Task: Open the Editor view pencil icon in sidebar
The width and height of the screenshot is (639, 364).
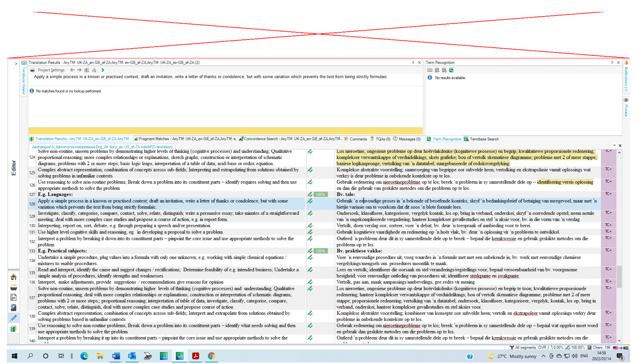Action: (x=13, y=318)
